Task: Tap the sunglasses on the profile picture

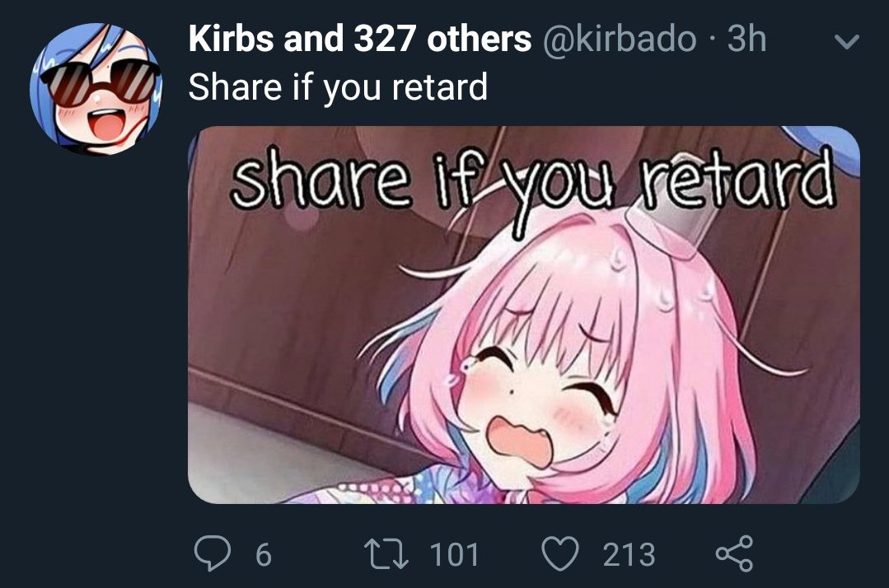Action: pos(101,83)
